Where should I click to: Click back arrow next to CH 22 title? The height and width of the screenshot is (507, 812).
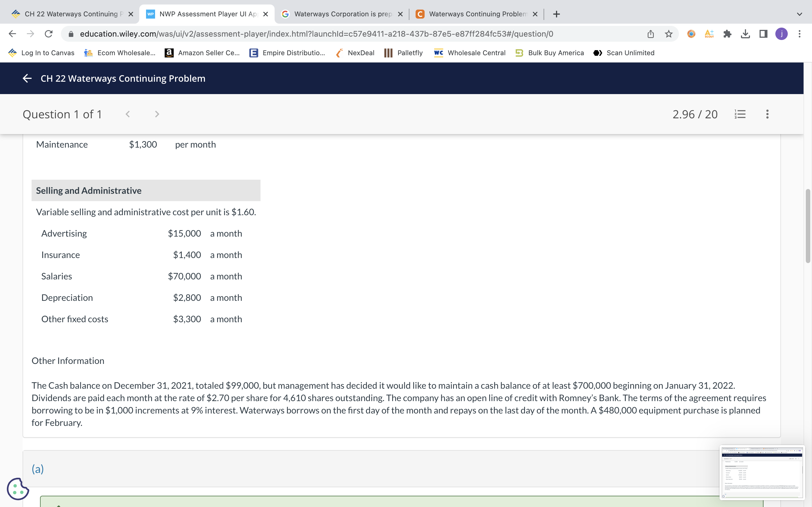(x=27, y=78)
